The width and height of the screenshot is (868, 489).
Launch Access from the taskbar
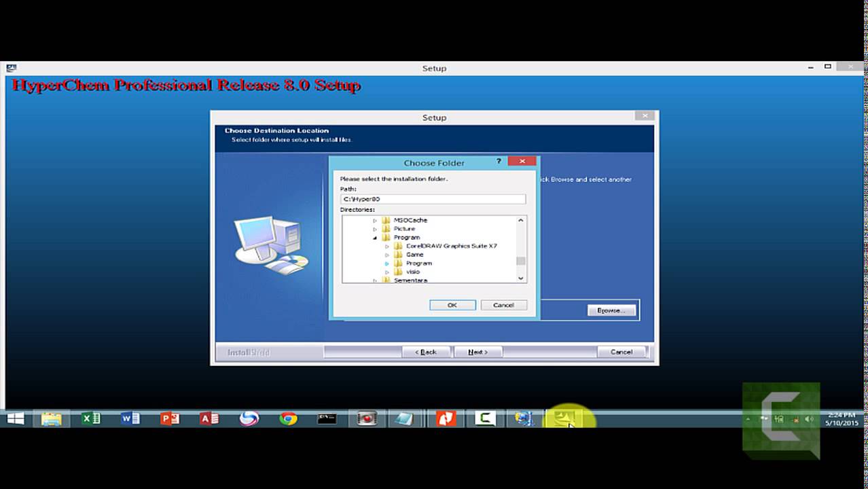pyautogui.click(x=209, y=418)
